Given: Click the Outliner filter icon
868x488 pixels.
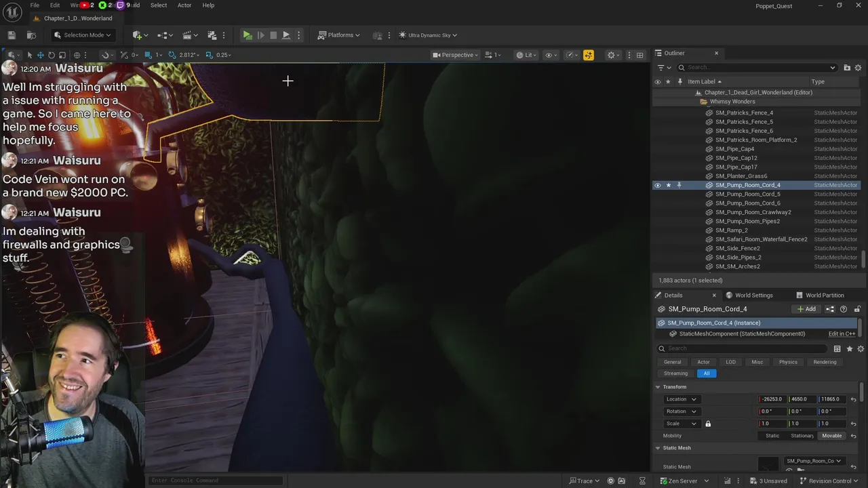Looking at the screenshot, I should (x=660, y=68).
